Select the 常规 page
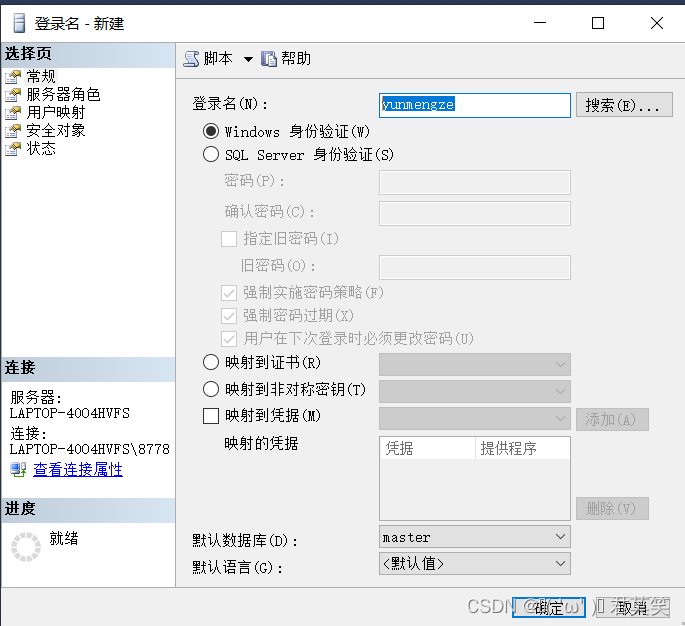This screenshot has height=626, width=685. point(41,76)
